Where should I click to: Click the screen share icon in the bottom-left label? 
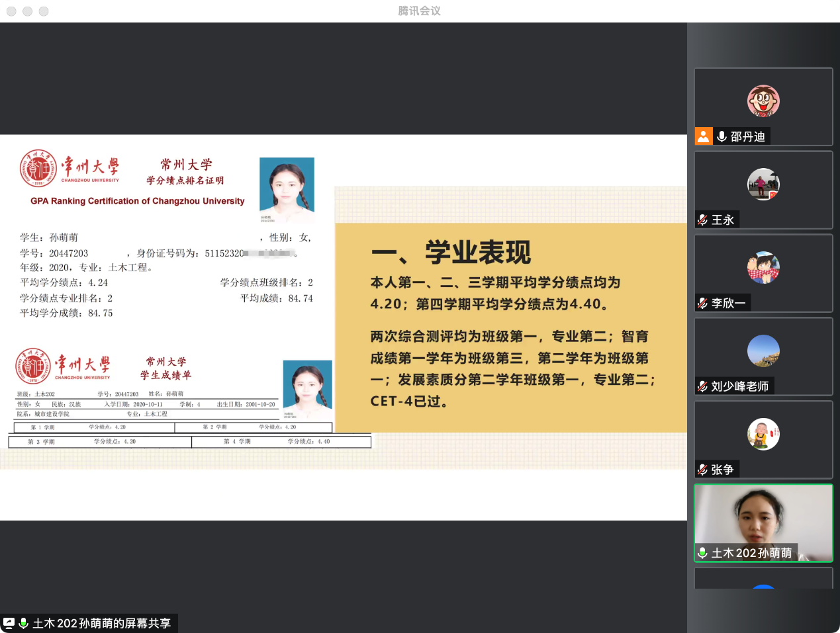pos(9,623)
